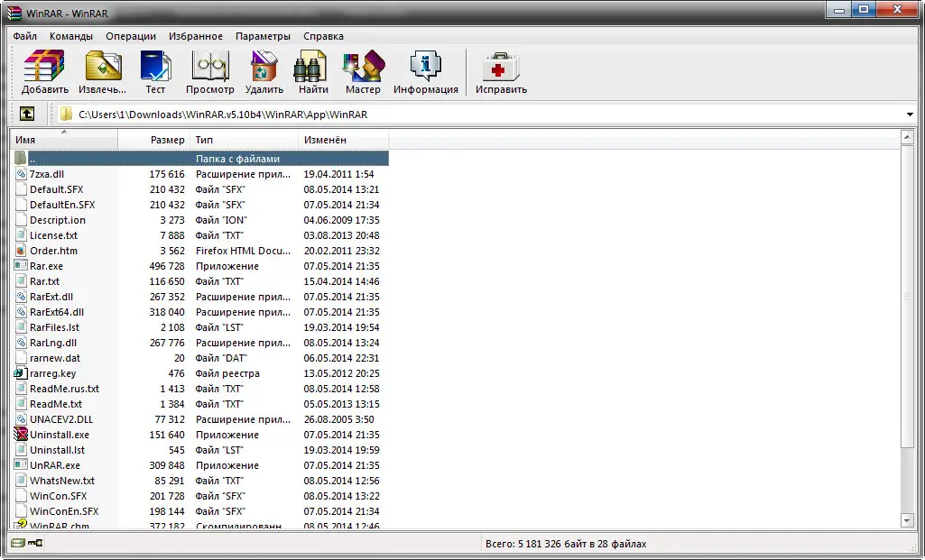Image resolution: width=925 pixels, height=560 pixels.
Task: Click the Исправить (Repair) toolbar icon
Action: [499, 68]
